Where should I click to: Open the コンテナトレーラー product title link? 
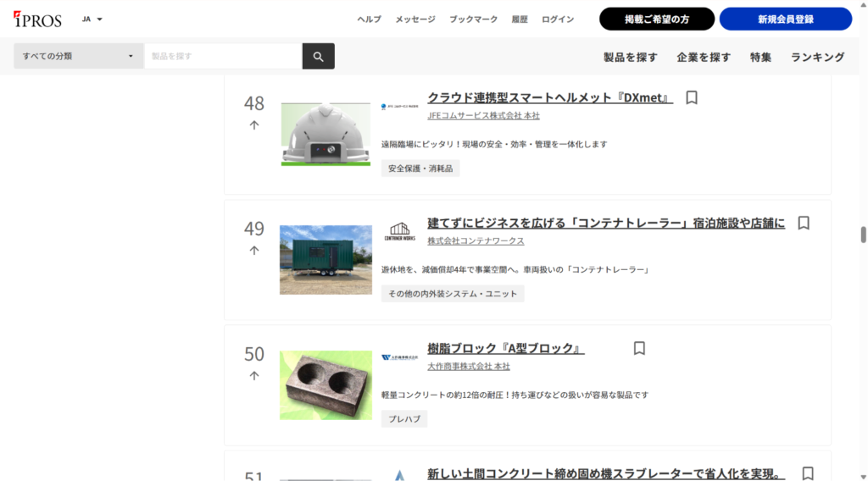[606, 223]
